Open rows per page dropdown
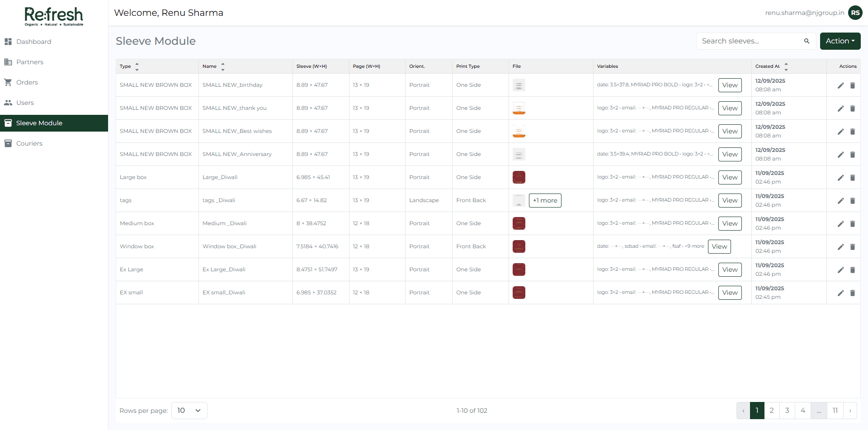This screenshot has height=430, width=868. [x=189, y=411]
